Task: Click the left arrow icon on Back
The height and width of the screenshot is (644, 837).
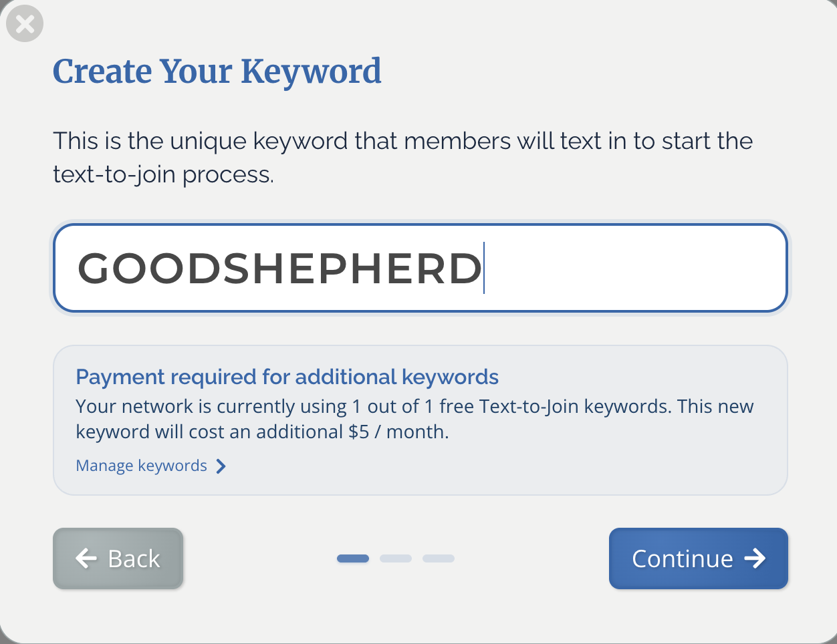Action: (x=86, y=558)
